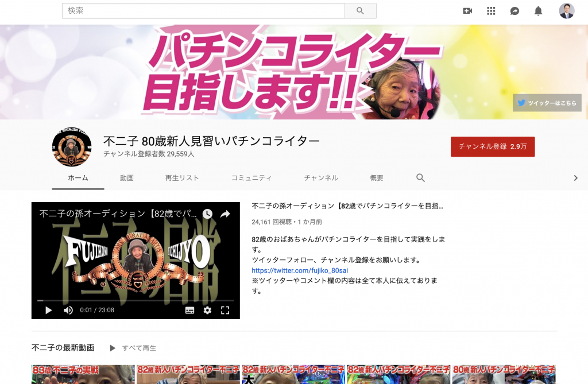The height and width of the screenshot is (384, 588).
Task: Switch to the チャンネル tab
Action: pos(321,178)
